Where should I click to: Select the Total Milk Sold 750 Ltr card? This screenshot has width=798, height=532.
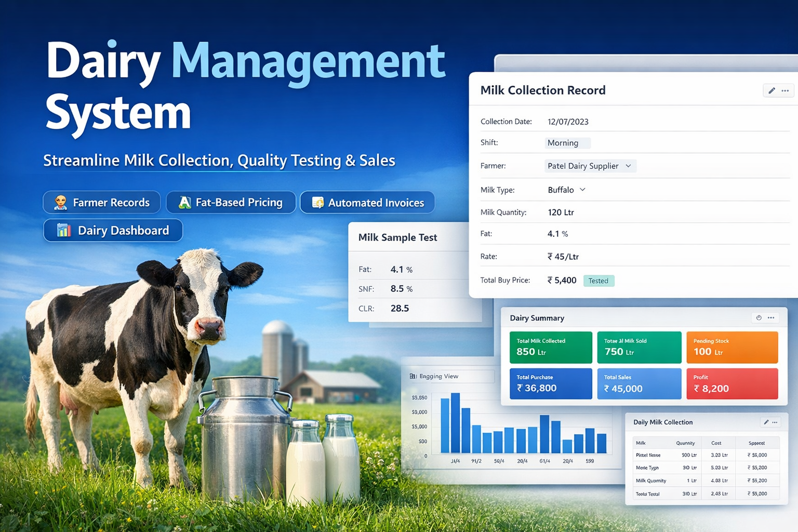(639, 347)
